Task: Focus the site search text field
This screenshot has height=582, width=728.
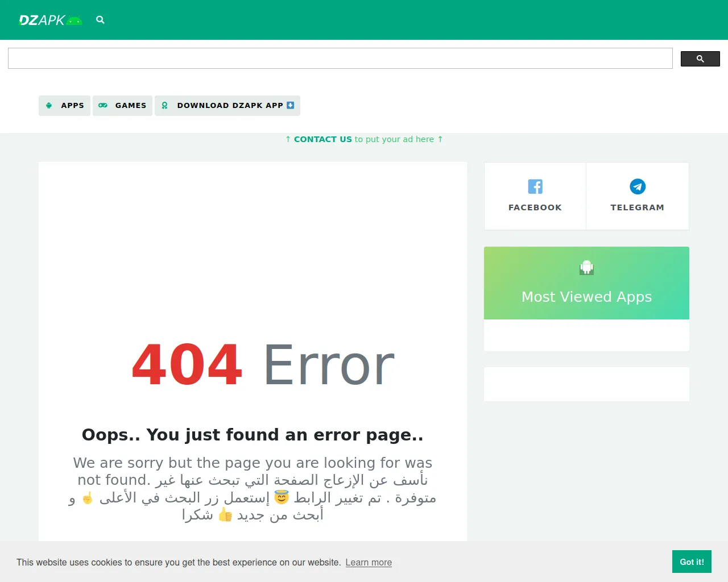Action: 340,59
